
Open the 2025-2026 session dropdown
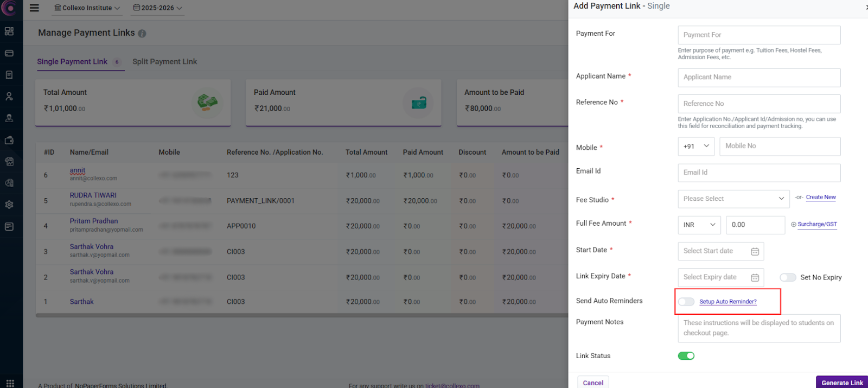tap(158, 8)
